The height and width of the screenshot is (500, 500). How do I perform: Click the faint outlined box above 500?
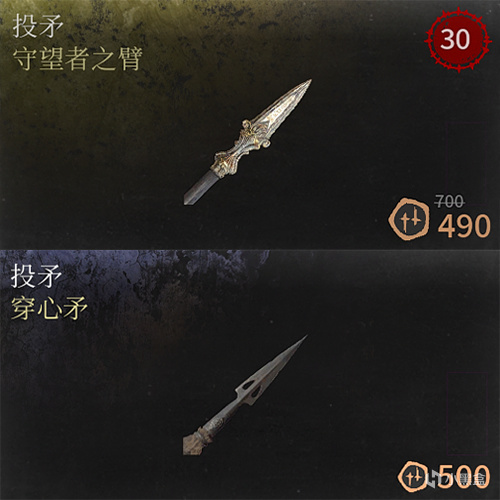click(x=466, y=414)
